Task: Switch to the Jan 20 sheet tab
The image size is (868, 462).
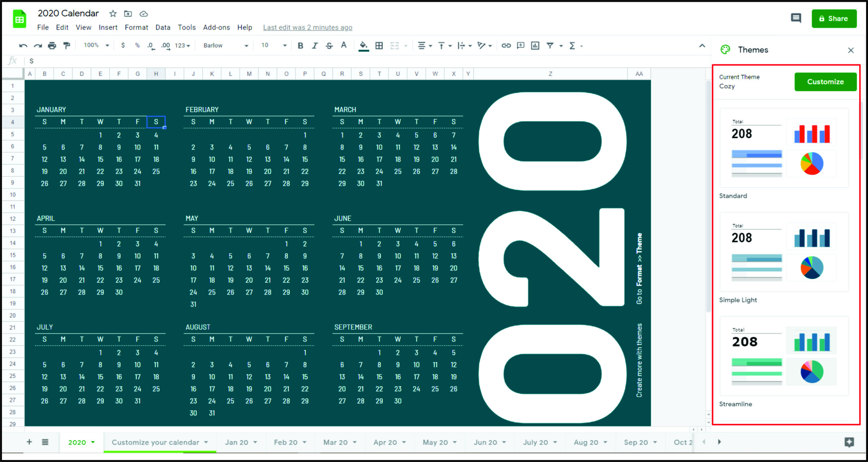Action: (x=237, y=442)
